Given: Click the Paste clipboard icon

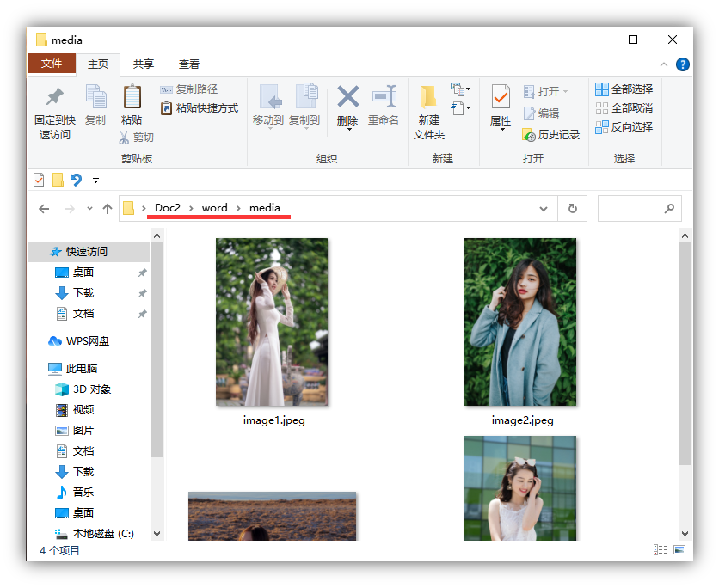Looking at the screenshot, I should [x=132, y=97].
